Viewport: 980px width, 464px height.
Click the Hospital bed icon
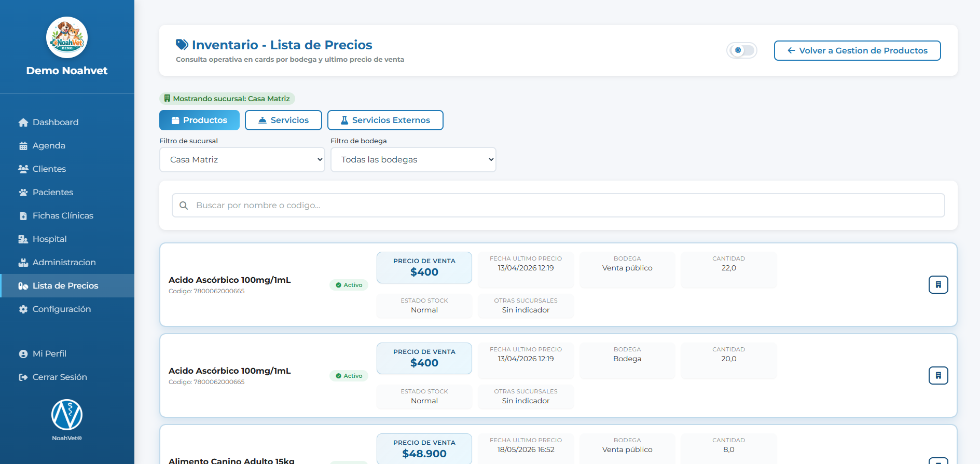tap(23, 239)
